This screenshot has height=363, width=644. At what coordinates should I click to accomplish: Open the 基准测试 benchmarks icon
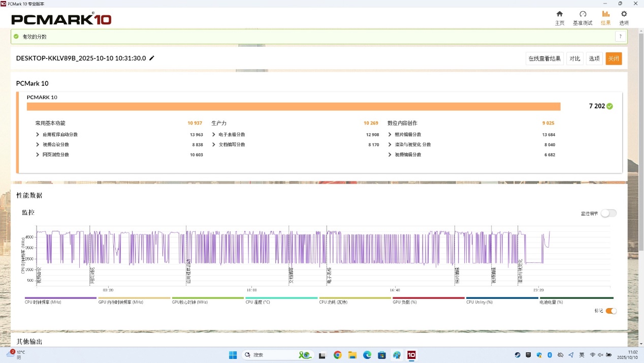tap(583, 14)
